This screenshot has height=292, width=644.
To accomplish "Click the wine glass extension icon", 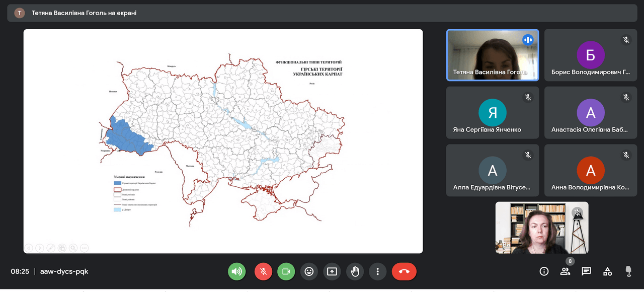I will 628,271.
